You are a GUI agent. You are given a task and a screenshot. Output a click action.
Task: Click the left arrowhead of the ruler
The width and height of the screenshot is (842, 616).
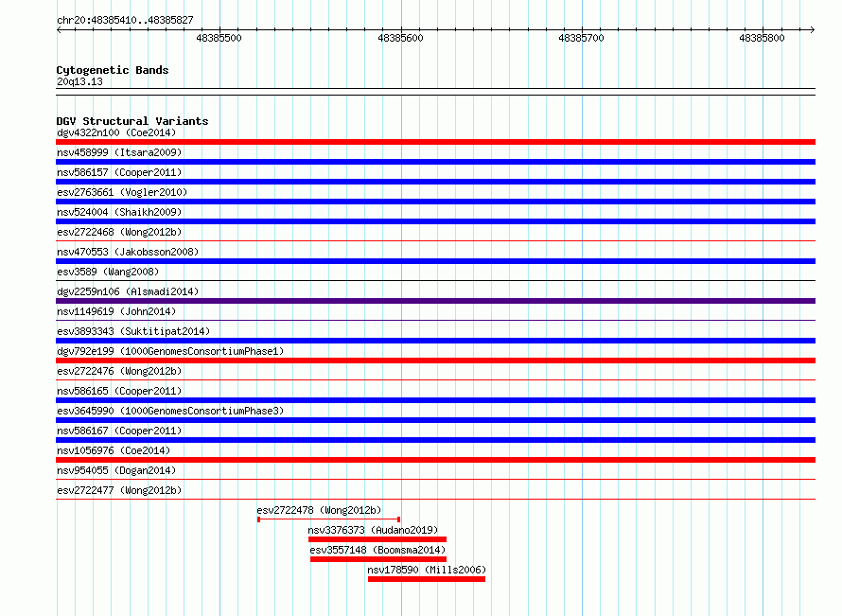pyautogui.click(x=59, y=29)
